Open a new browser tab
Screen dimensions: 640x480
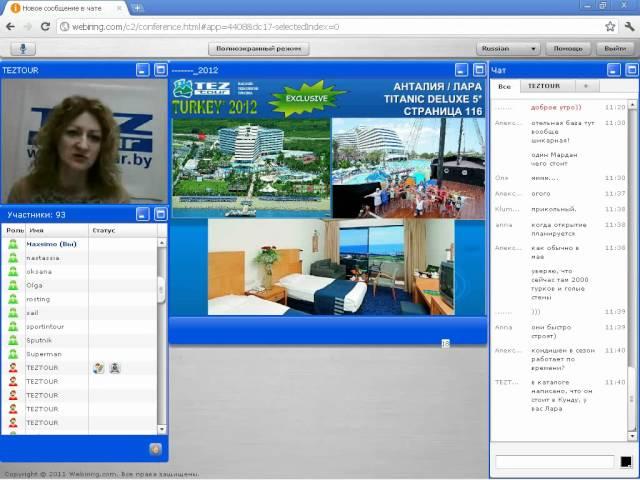(138, 8)
